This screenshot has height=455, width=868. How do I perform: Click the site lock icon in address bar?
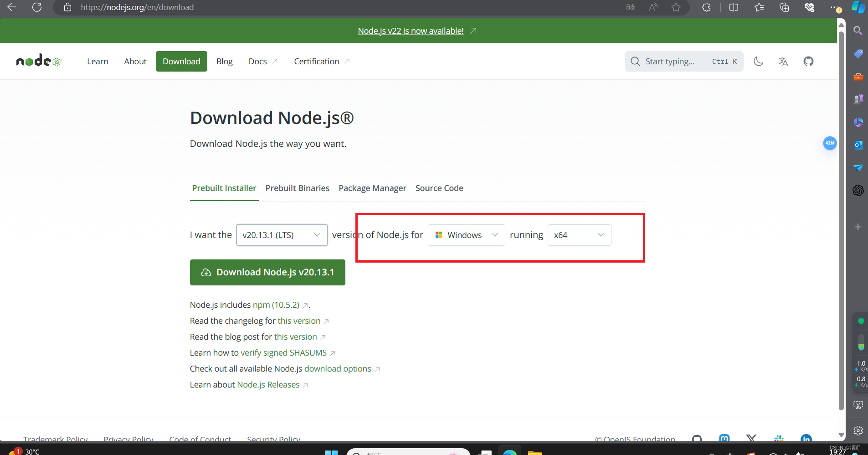click(67, 7)
